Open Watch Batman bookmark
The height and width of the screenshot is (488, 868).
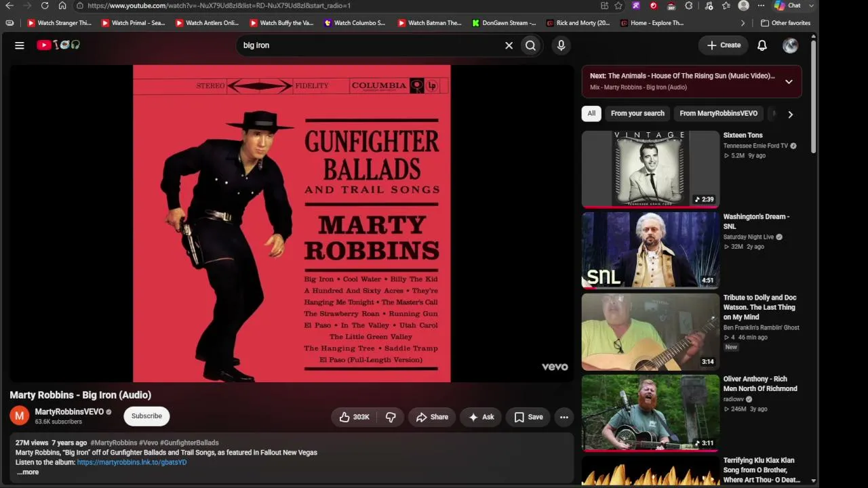[429, 23]
